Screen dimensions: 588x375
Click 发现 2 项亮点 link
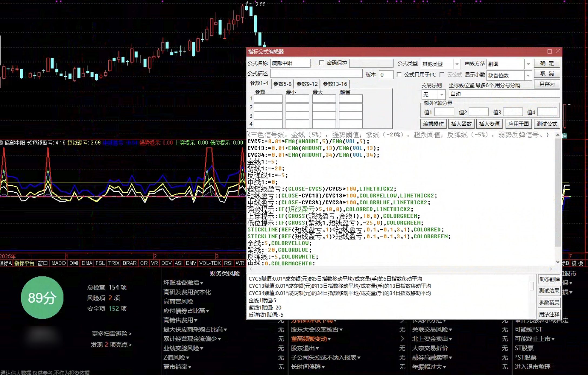[111, 345]
